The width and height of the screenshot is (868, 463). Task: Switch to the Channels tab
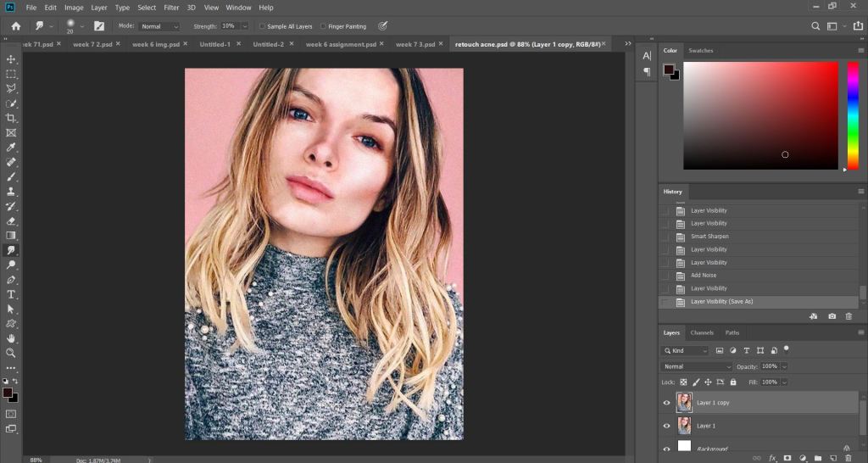click(x=702, y=332)
